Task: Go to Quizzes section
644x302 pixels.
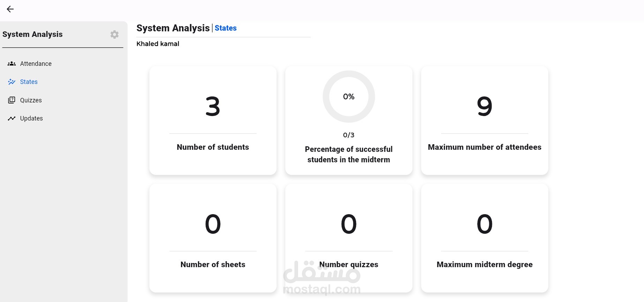Action: [31, 100]
